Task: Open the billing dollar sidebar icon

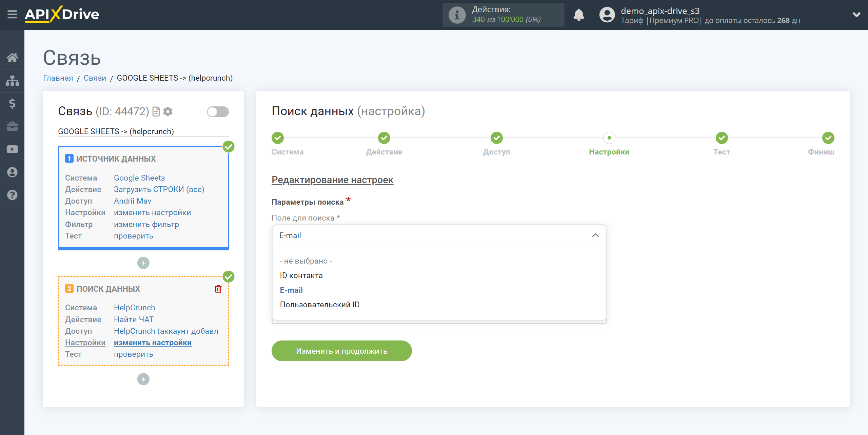Action: point(12,103)
